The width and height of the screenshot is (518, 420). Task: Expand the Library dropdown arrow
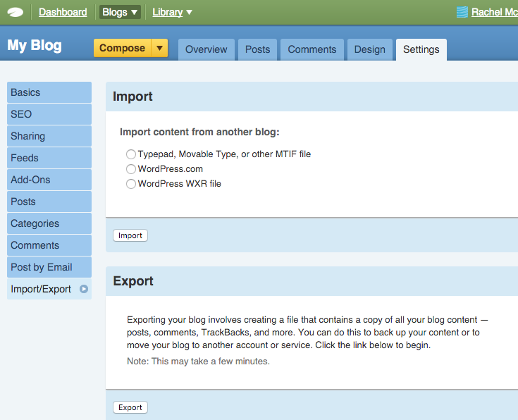190,13
